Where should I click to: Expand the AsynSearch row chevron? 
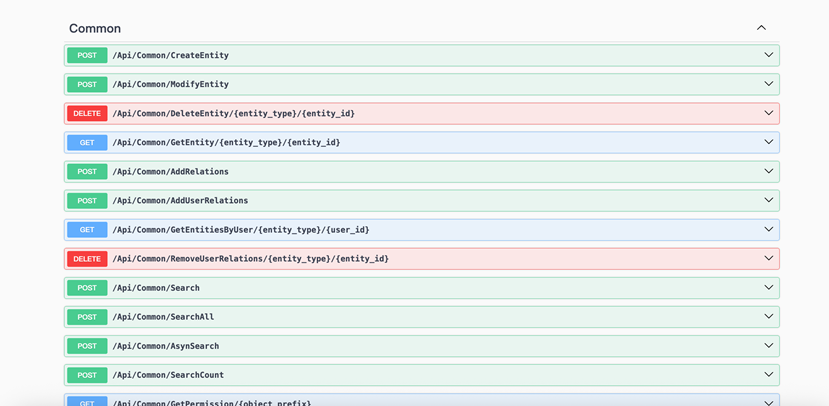pos(769,346)
